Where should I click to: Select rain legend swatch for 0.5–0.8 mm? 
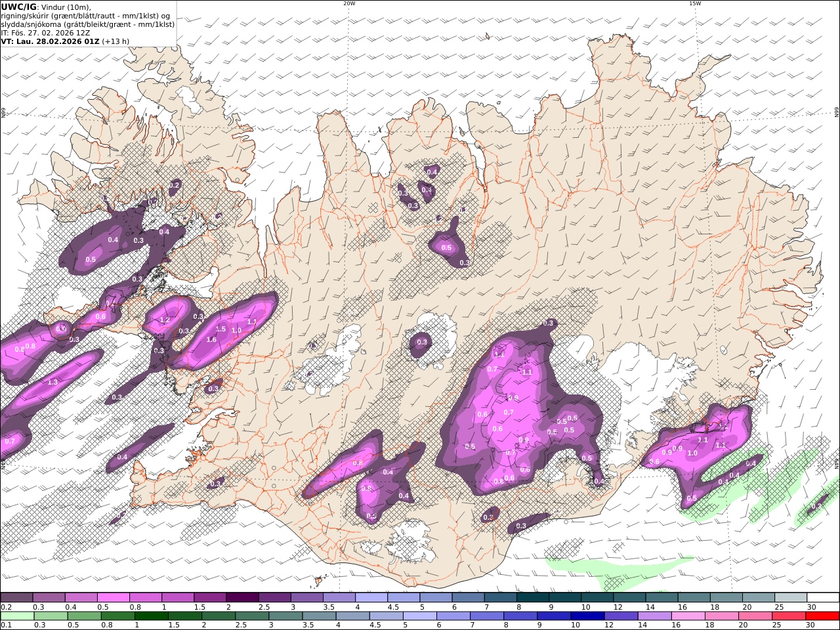(x=85, y=616)
